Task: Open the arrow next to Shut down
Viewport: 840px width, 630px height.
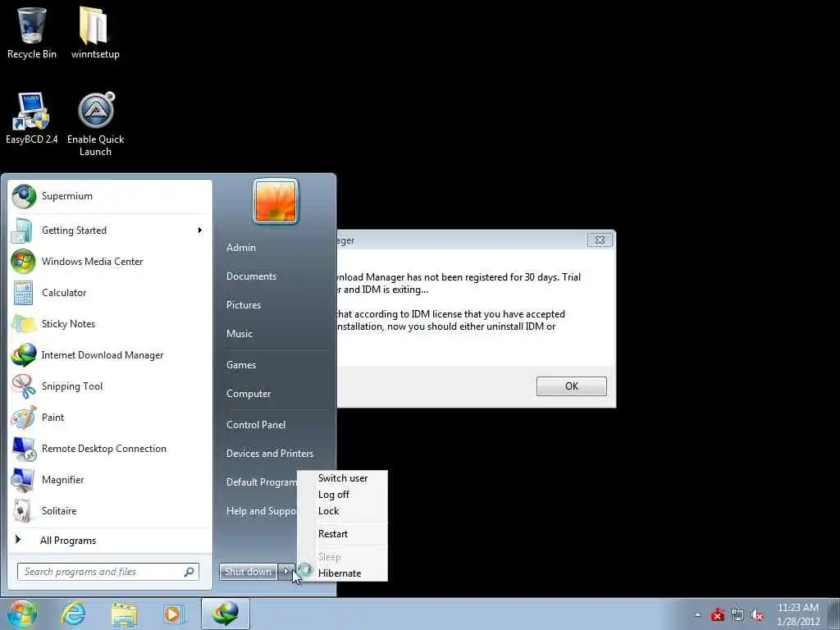Action: [x=286, y=572]
